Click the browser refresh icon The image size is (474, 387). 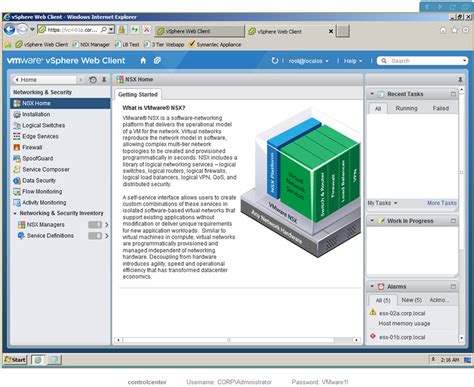[134, 30]
